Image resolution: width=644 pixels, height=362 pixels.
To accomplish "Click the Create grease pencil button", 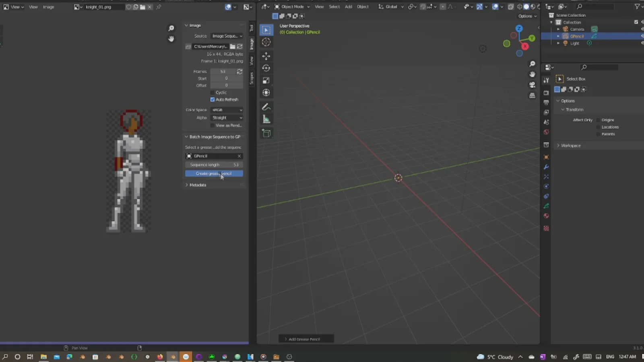I will pos(214,173).
